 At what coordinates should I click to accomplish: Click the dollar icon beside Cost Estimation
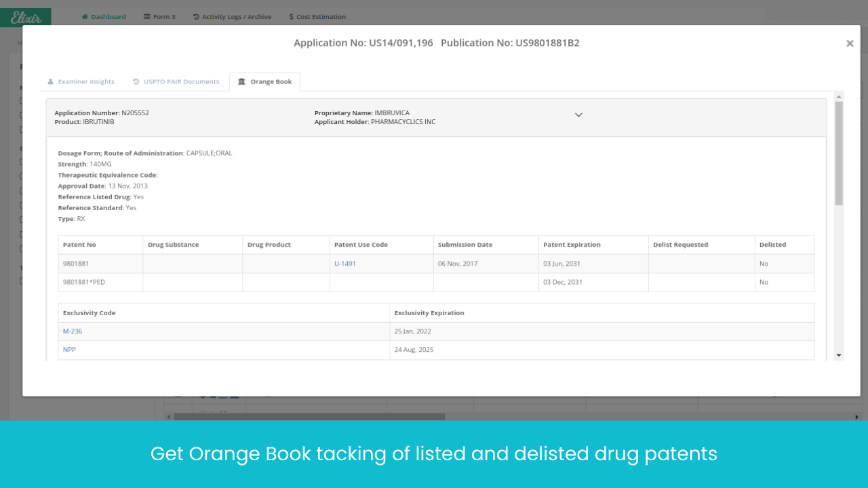(291, 17)
